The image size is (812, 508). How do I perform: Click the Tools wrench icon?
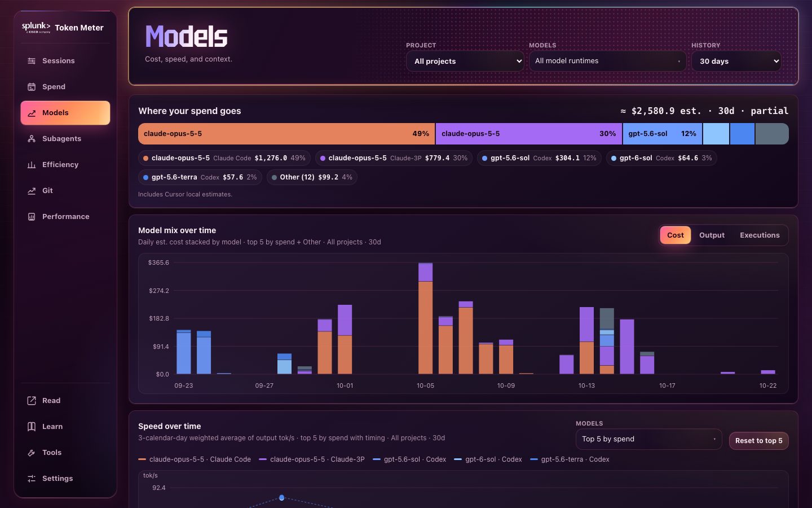click(x=32, y=453)
